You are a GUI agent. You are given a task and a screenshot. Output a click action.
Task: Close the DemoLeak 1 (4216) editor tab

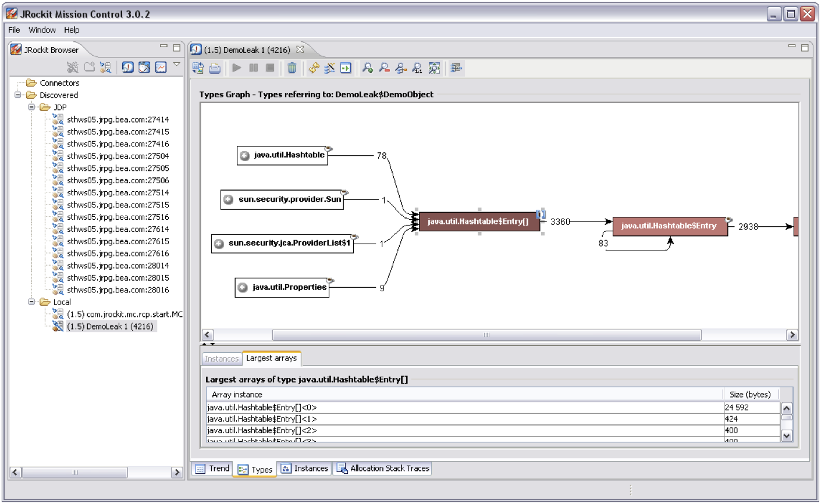(300, 49)
